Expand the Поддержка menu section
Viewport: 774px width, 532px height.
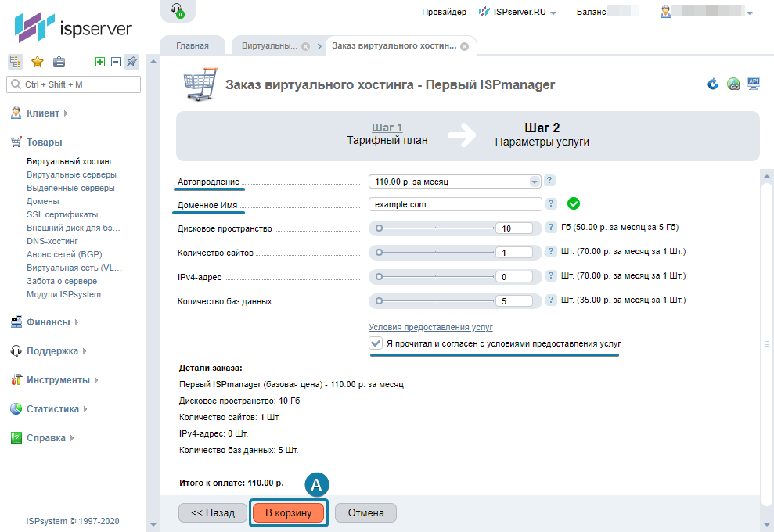tap(85, 351)
